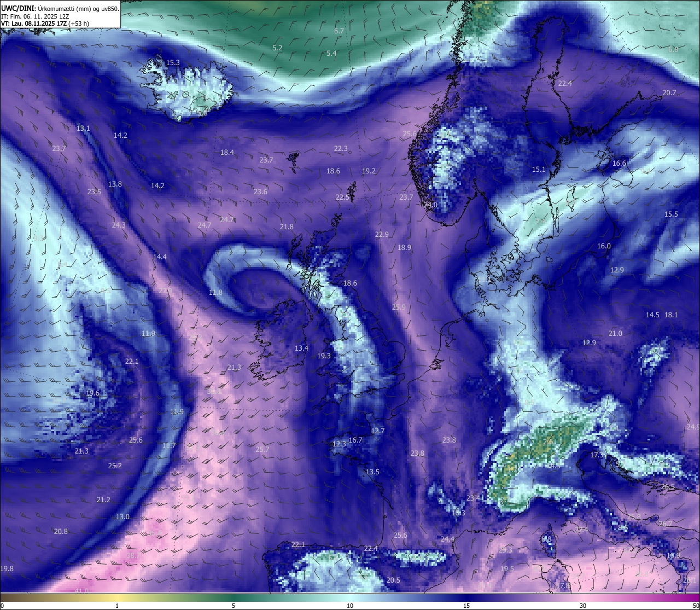Click the 11.8 value inside the cyclone spiral
700x610 pixels.
[x=215, y=293]
